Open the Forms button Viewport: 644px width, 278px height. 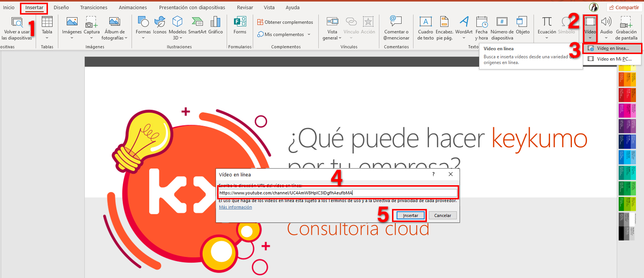240,25
